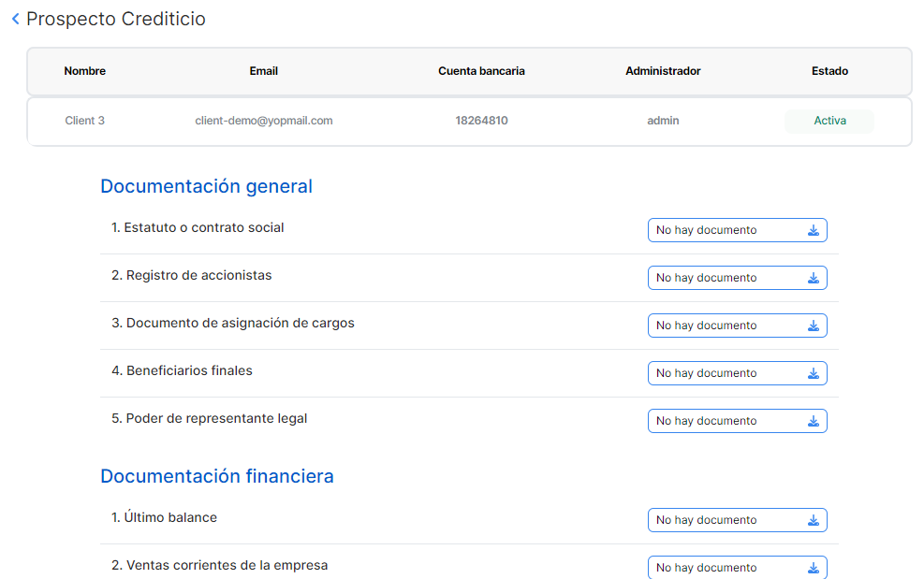Click download icon for Estatuto o contrato social
The width and height of the screenshot is (924, 579).
[813, 230]
